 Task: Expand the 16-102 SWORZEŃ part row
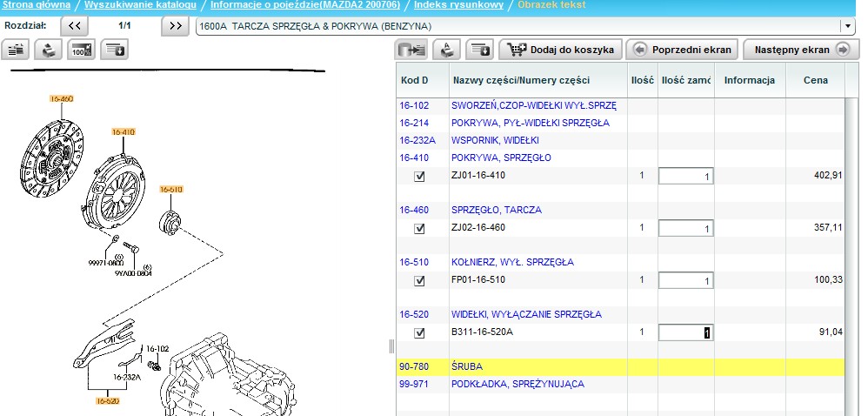(x=413, y=106)
